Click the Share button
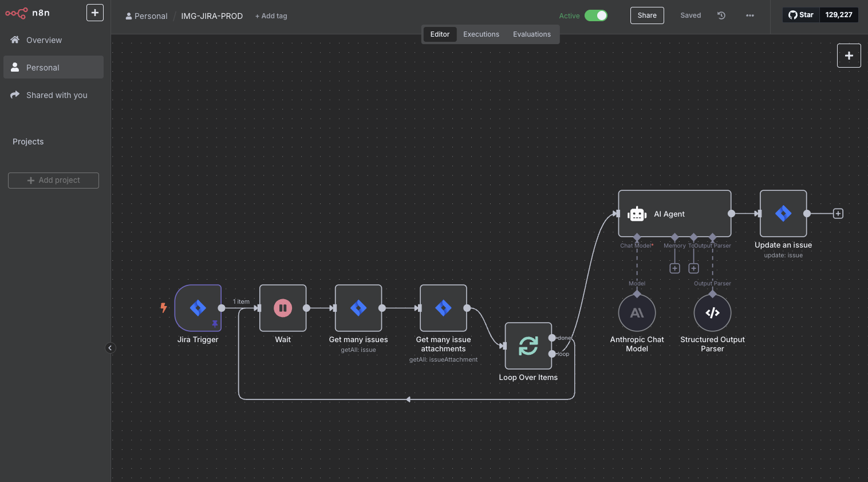 point(647,15)
